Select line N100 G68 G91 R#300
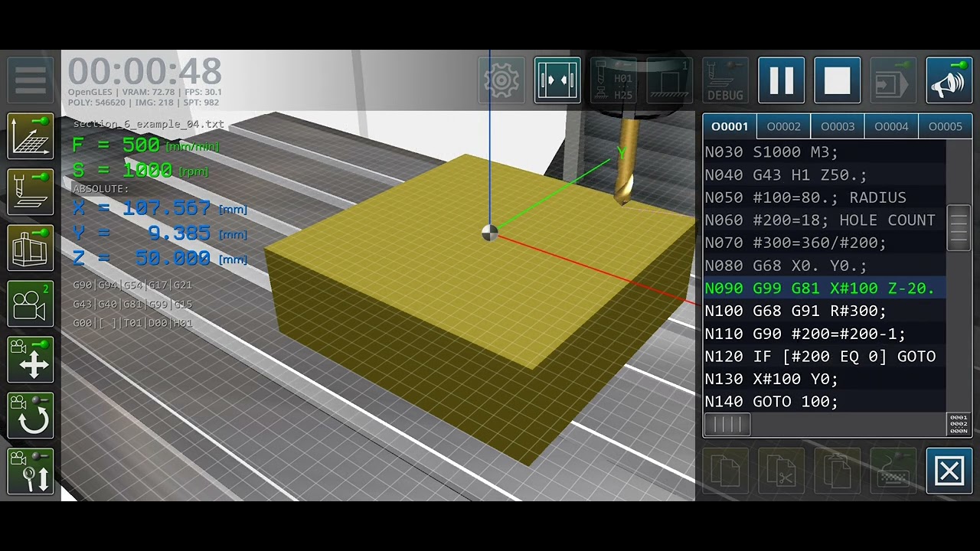 825,311
